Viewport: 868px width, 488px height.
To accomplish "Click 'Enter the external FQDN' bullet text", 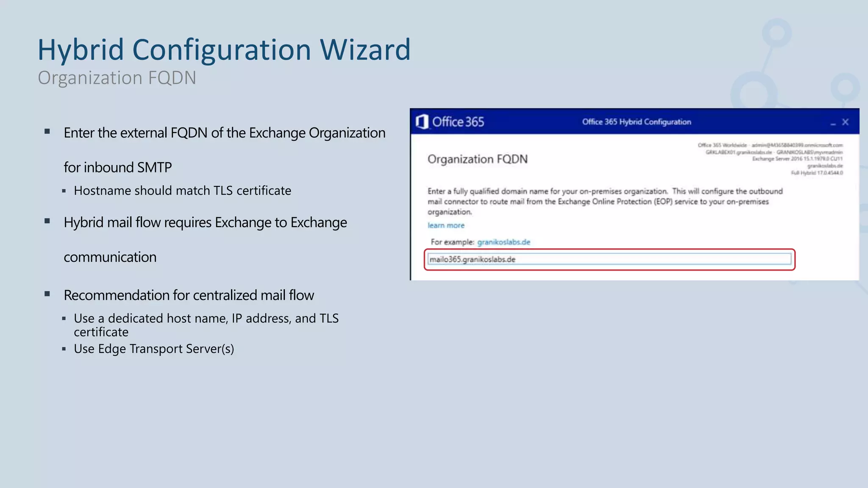I will click(x=225, y=150).
